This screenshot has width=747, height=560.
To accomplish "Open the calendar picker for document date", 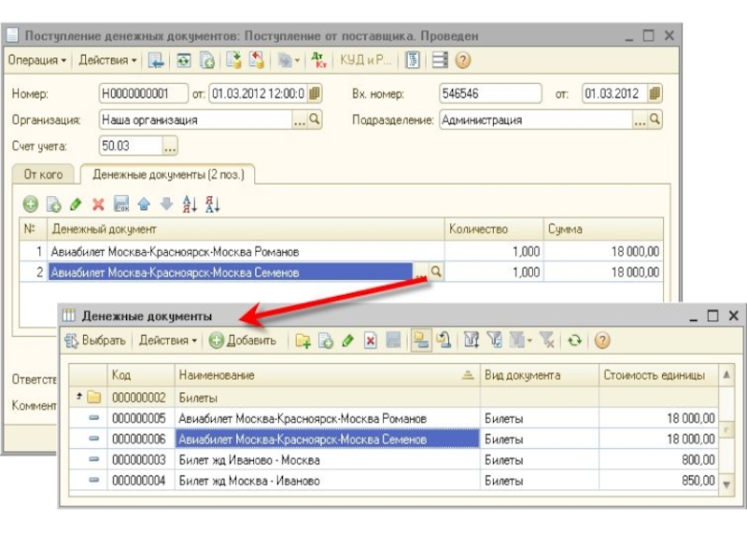I will [315, 93].
